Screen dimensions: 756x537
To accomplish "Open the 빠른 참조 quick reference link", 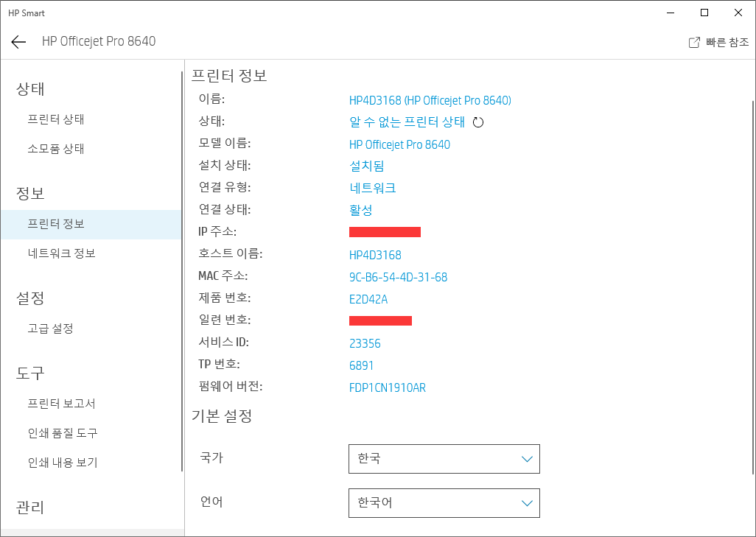I will (718, 43).
